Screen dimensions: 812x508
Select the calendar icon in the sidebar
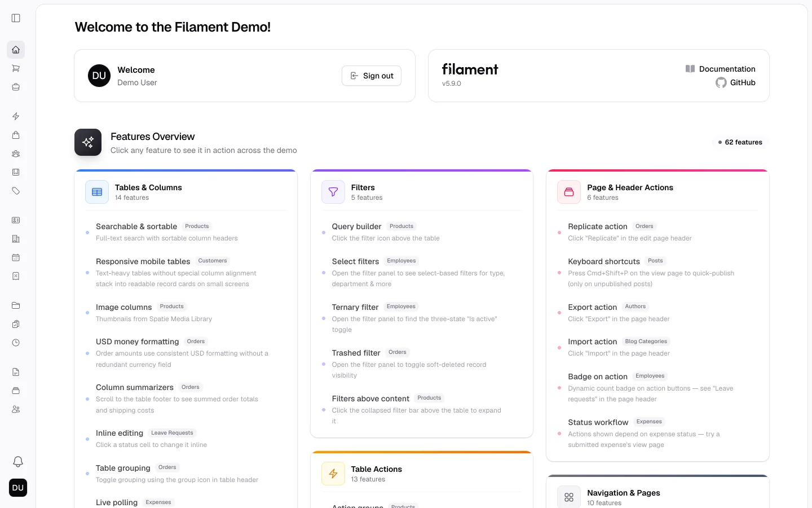tap(16, 257)
